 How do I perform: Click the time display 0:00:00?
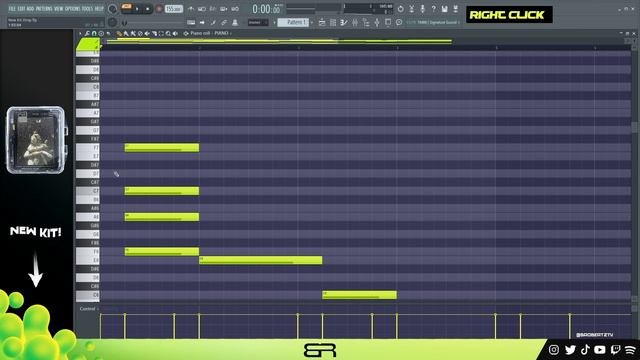[x=266, y=9]
